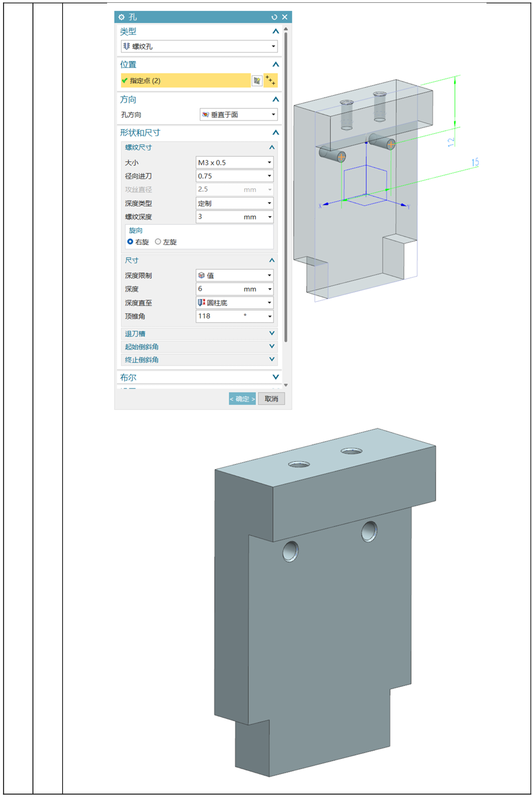Click the 孔 dialog title text
Image resolution: width=532 pixels, height=797 pixels.
point(132,17)
